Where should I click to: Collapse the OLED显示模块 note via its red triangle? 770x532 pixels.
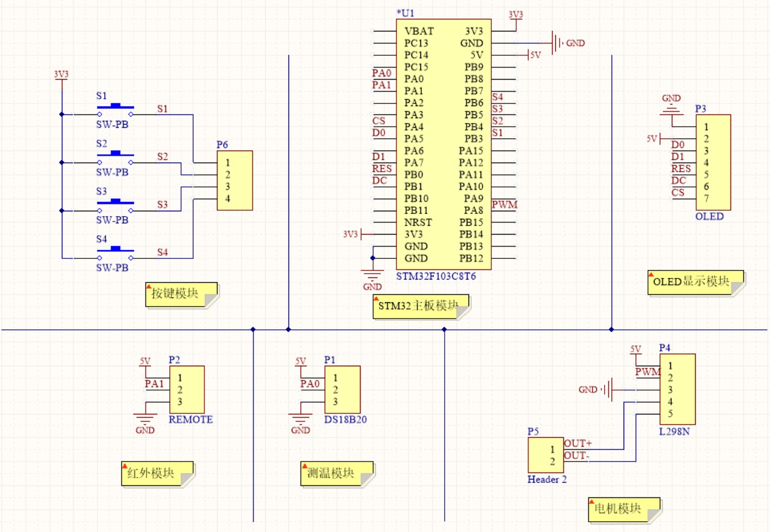click(651, 275)
